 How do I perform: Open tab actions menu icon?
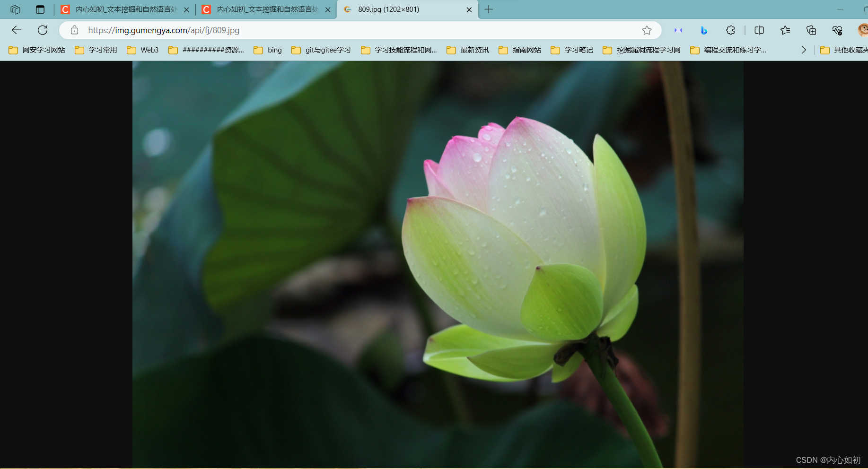pyautogui.click(x=40, y=9)
